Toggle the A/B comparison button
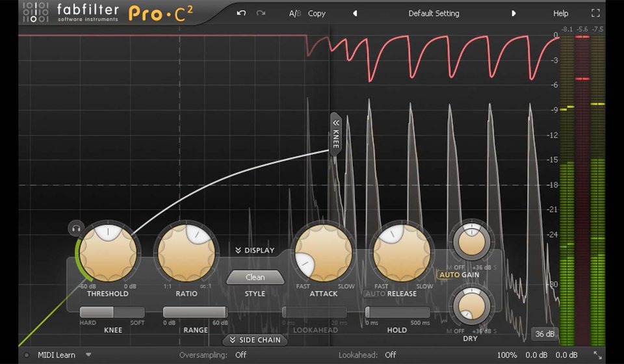The width and height of the screenshot is (624, 364). click(x=295, y=14)
